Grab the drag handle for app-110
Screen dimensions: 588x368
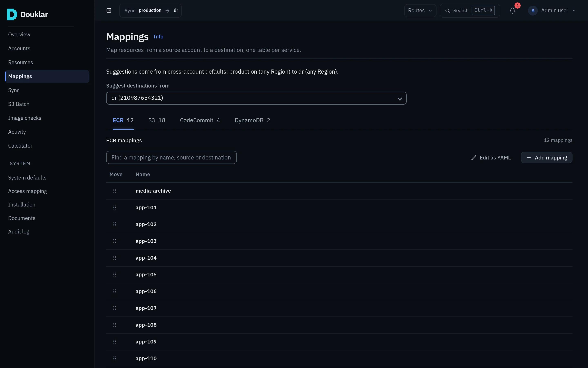point(115,359)
